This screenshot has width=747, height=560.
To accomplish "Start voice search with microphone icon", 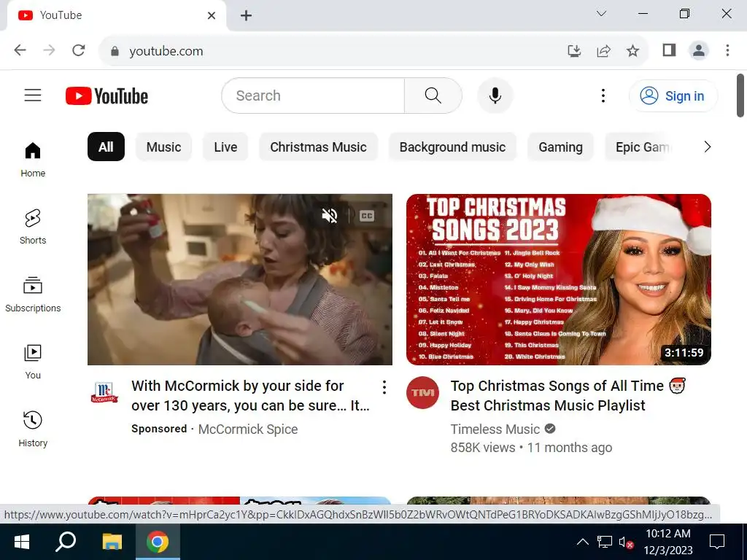I will pos(495,96).
